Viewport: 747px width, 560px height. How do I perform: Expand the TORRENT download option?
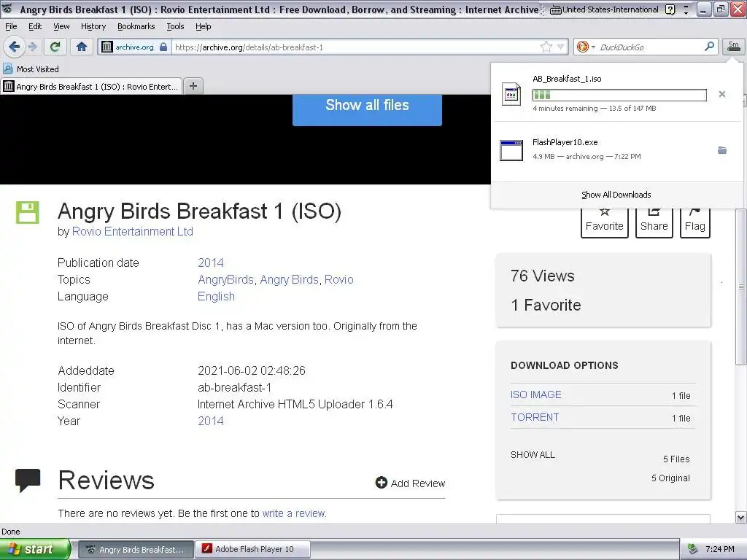click(535, 417)
